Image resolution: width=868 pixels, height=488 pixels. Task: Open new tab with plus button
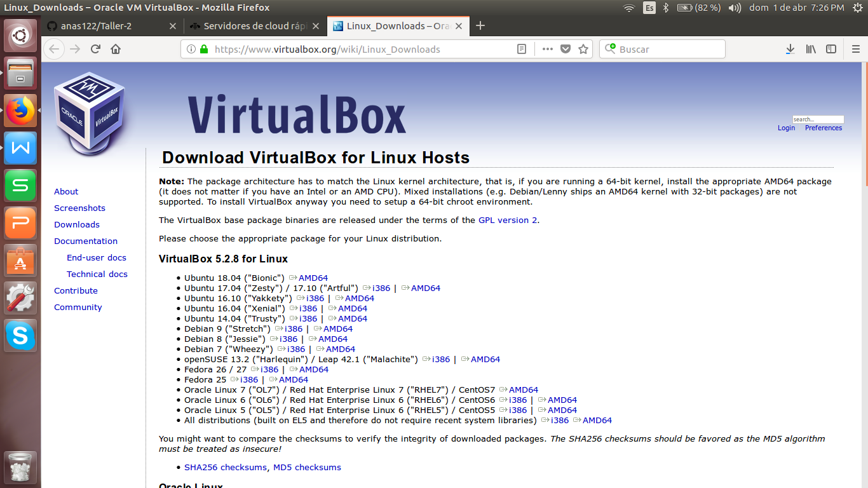point(480,26)
